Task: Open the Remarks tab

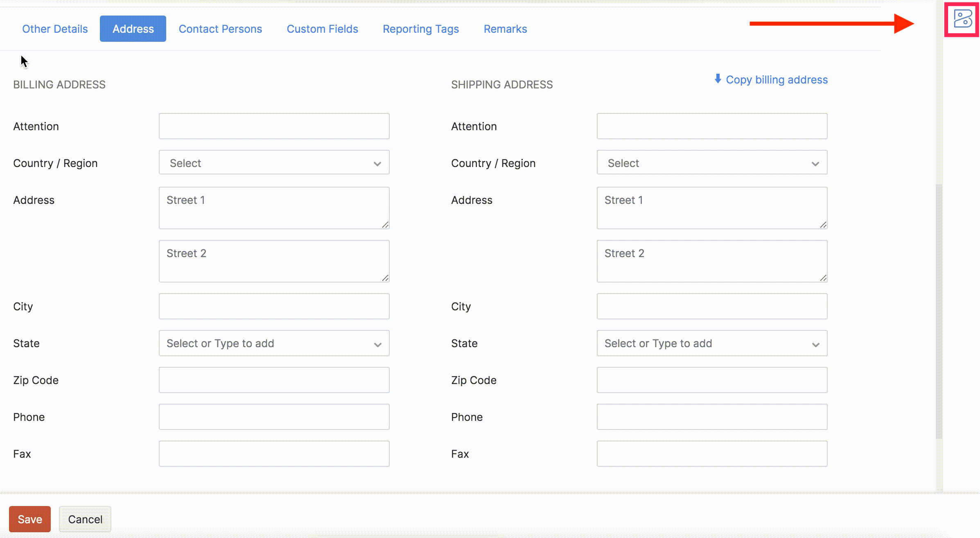Action: [x=505, y=29]
